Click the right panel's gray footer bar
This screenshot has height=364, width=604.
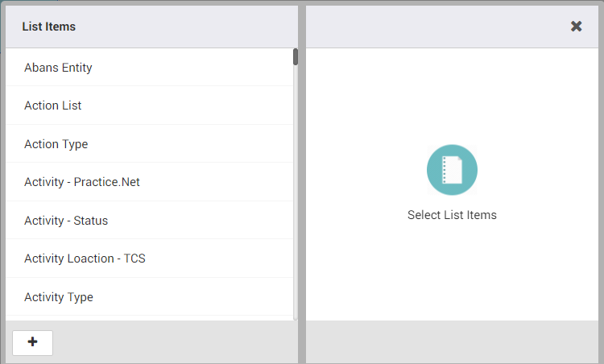(x=452, y=342)
